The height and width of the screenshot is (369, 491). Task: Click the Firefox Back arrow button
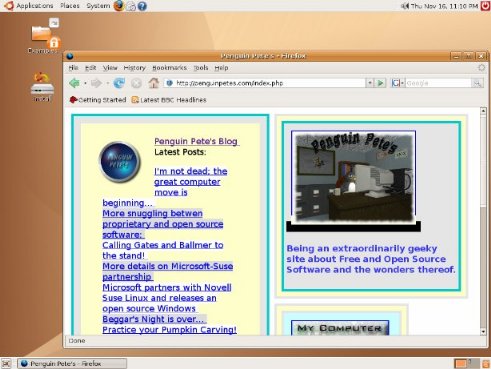[x=74, y=83]
